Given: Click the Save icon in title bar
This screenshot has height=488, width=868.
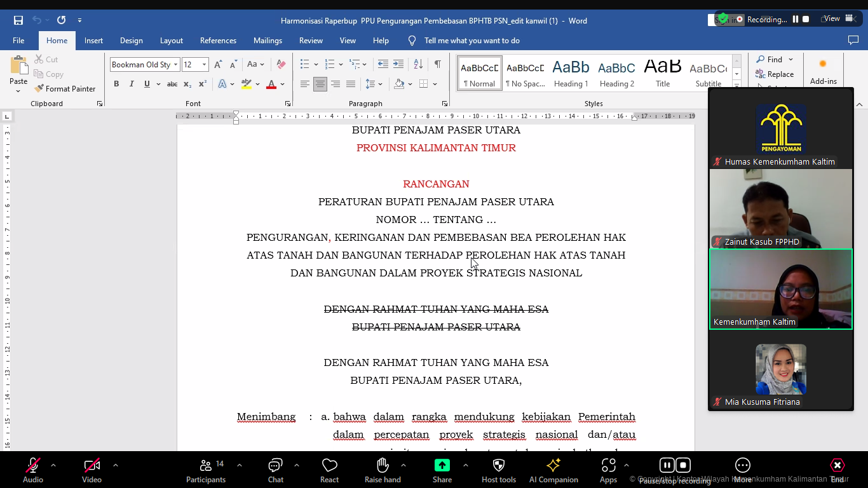Looking at the screenshot, I should click(18, 20).
